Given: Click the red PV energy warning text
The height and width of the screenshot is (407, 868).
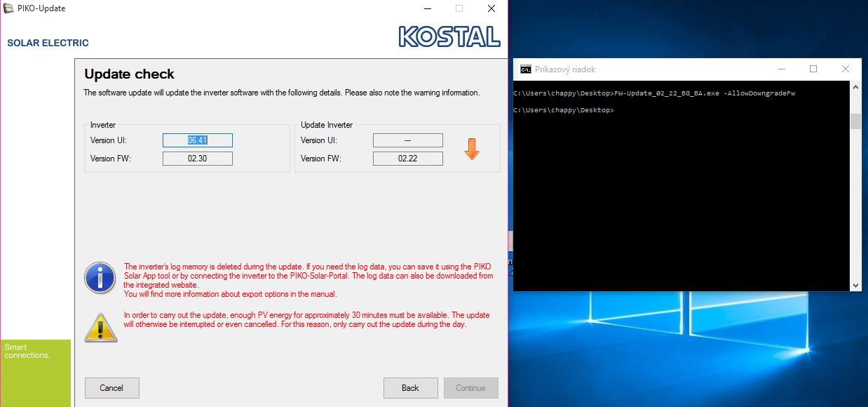Looking at the screenshot, I should (x=306, y=320).
